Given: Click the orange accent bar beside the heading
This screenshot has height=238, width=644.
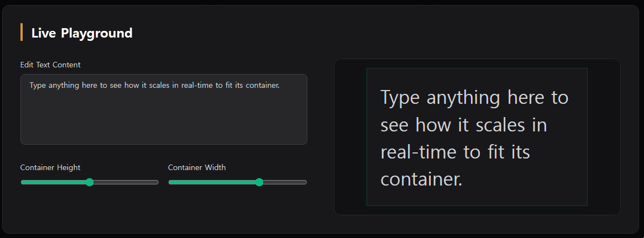Looking at the screenshot, I should coord(22,33).
